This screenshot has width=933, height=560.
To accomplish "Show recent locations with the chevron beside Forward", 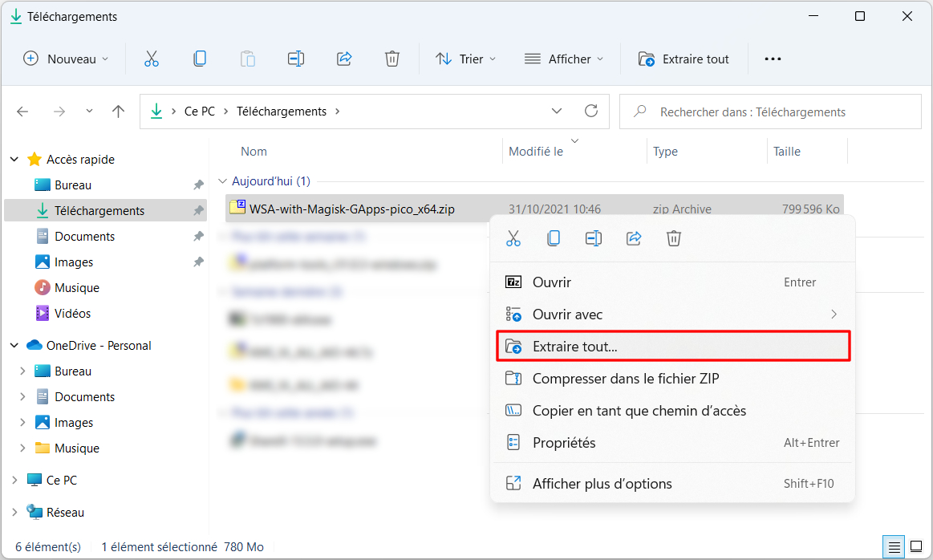I will click(x=89, y=112).
